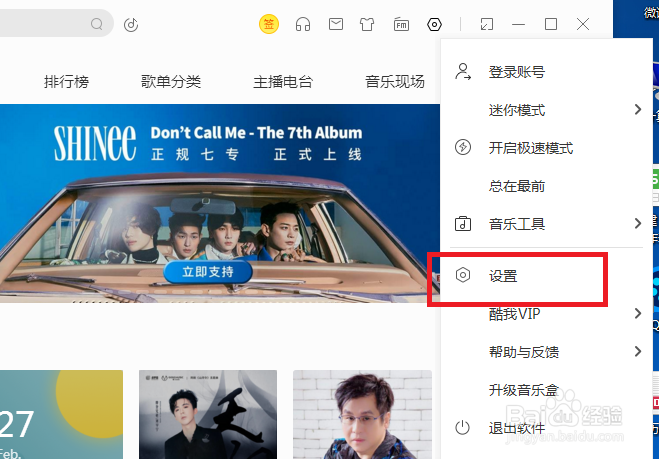Expand the 帮助与反馈 submenu arrow

pos(638,351)
